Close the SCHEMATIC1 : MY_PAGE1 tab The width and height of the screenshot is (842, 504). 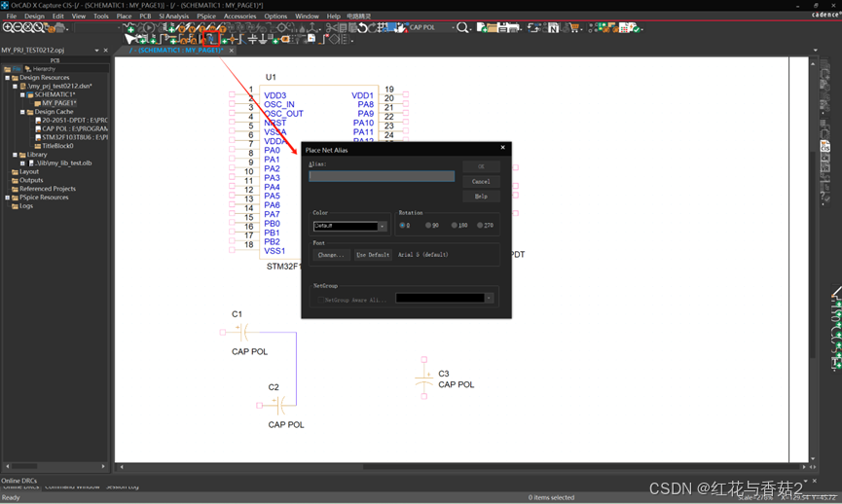pyautogui.click(x=232, y=51)
